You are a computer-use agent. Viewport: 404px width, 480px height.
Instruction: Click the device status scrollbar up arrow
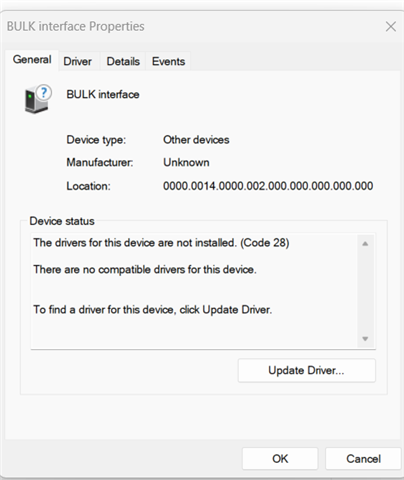coord(365,244)
